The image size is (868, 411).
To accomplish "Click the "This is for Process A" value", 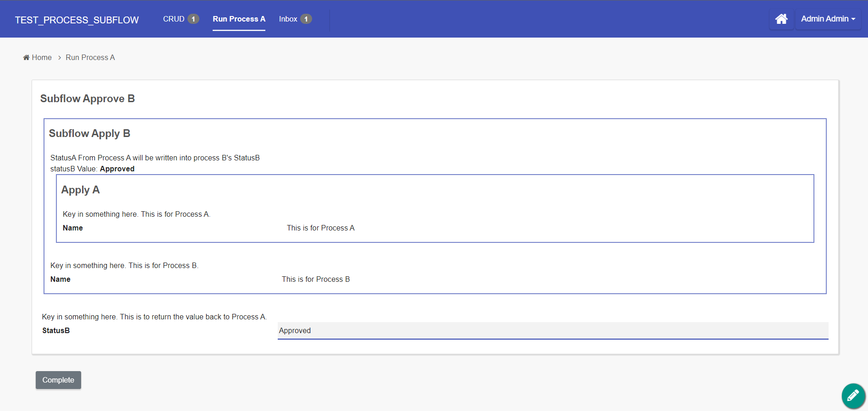I will [320, 228].
